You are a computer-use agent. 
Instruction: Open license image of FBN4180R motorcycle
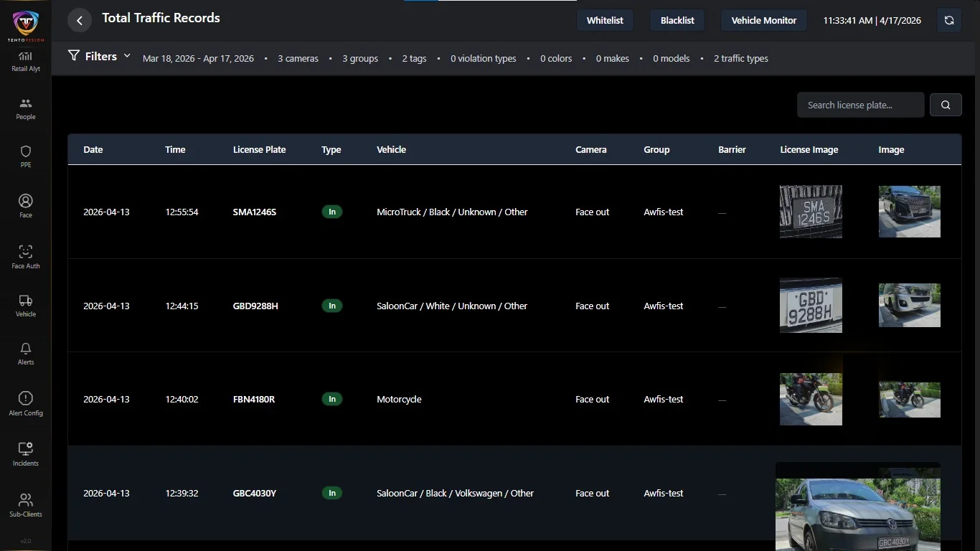[x=811, y=399]
